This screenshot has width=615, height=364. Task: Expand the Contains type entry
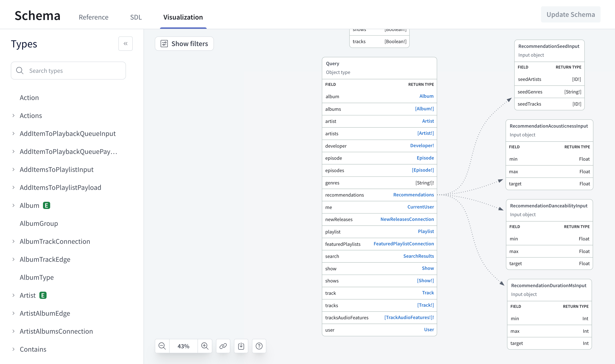pos(13,349)
